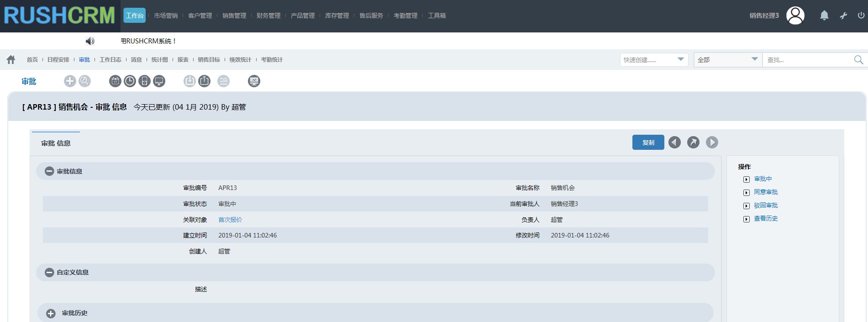The height and width of the screenshot is (322, 868).
Task: Click the clock icon in the toolbar
Action: click(x=130, y=81)
